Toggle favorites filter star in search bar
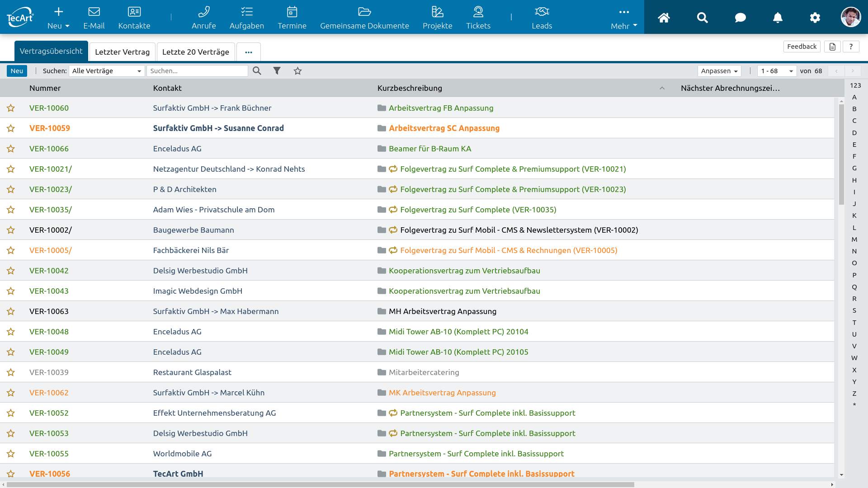This screenshot has height=488, width=868. (297, 71)
